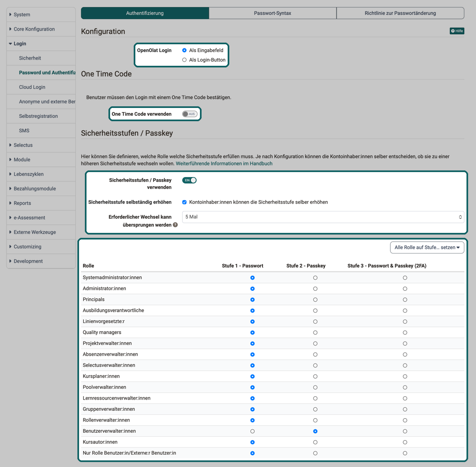Expand the e-Assessment section
Image resolution: width=476 pixels, height=467 pixels.
[x=41, y=218]
